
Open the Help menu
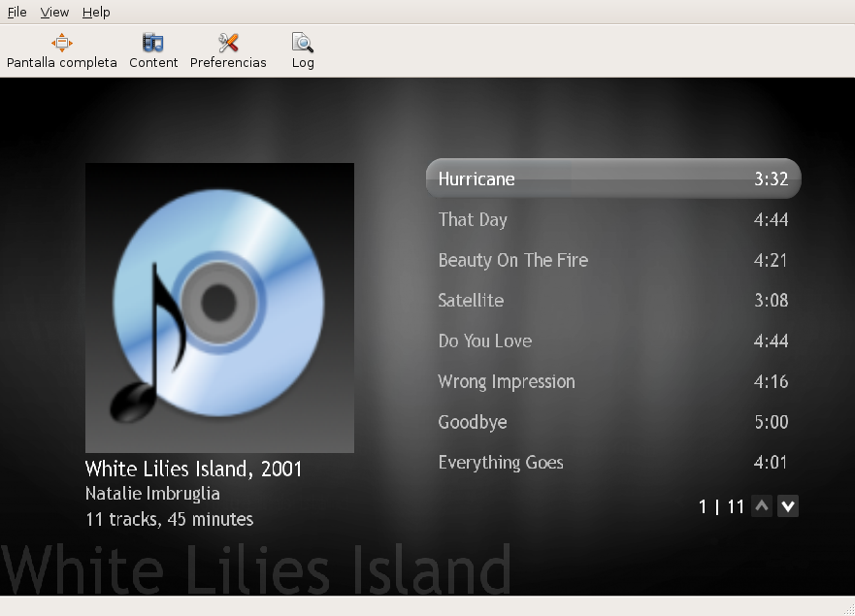[96, 13]
